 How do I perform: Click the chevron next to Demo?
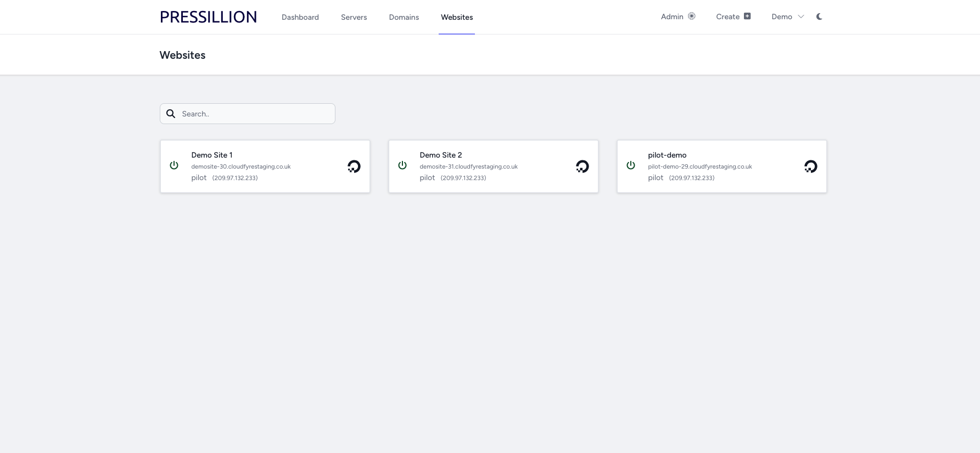pos(801,17)
